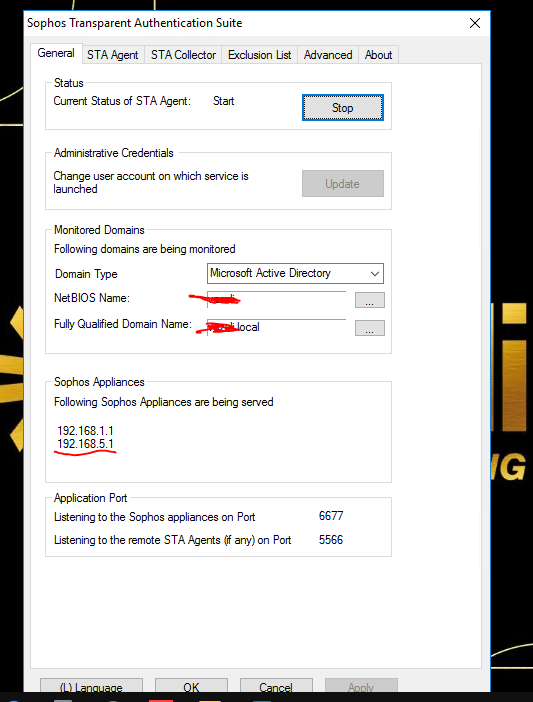Browse with ellipsis button beside NetBIOS Name

[370, 300]
